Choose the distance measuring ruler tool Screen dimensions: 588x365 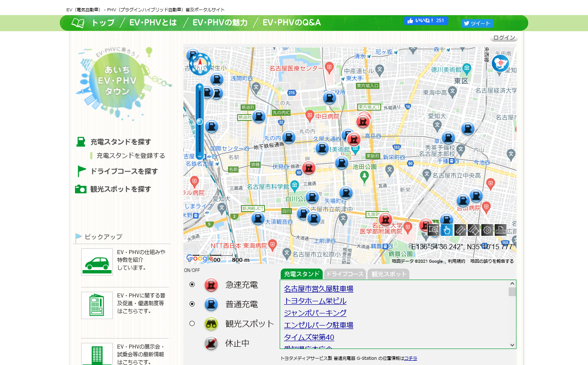click(461, 230)
